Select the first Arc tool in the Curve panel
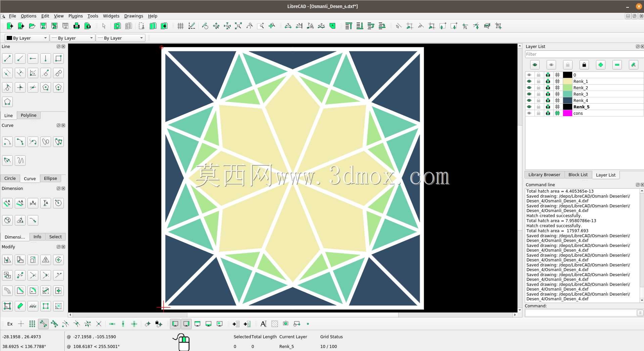The image size is (644, 351). [7, 142]
